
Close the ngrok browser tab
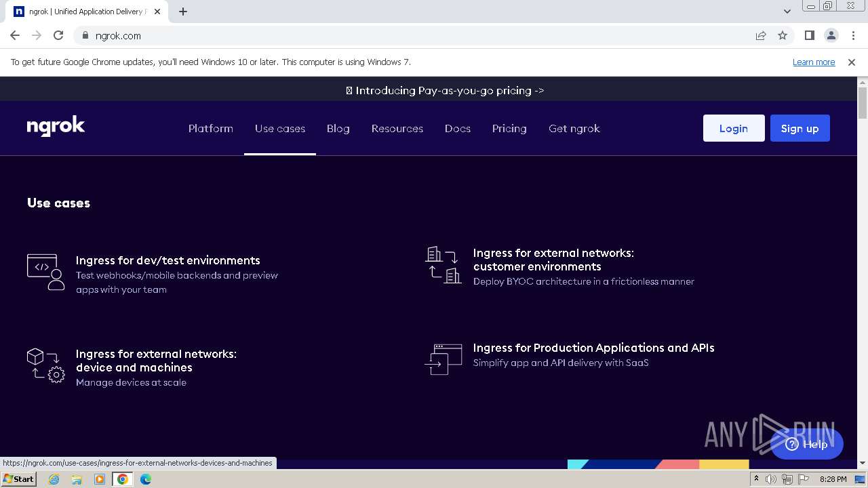click(157, 12)
